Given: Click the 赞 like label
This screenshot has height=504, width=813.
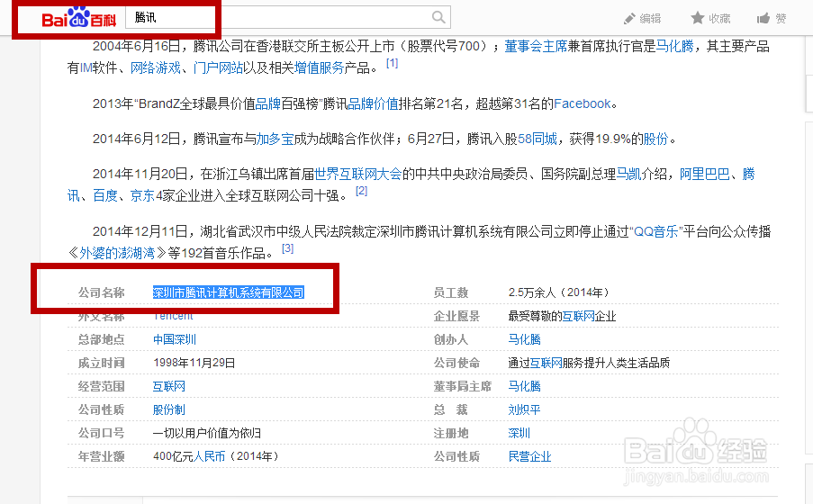Looking at the screenshot, I should 781,19.
